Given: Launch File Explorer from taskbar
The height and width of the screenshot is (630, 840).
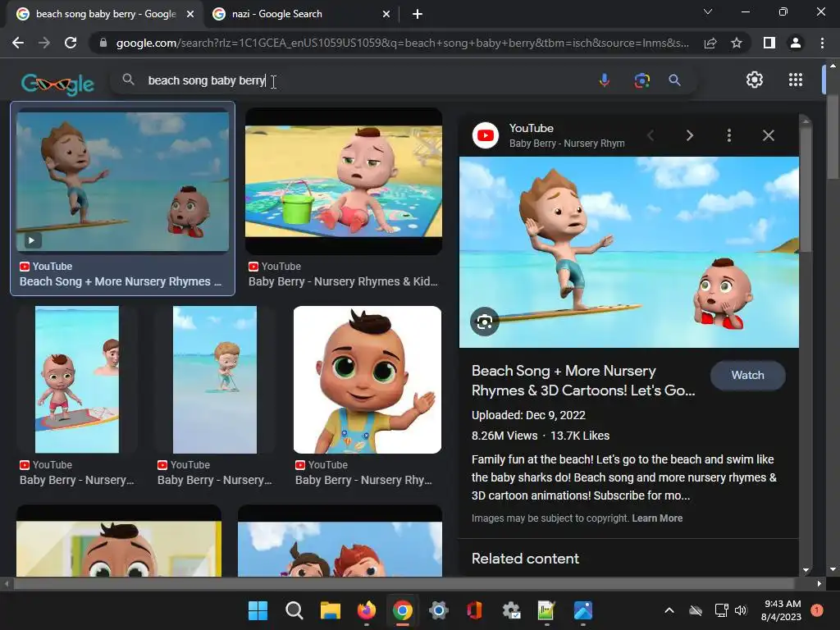Looking at the screenshot, I should [330, 610].
